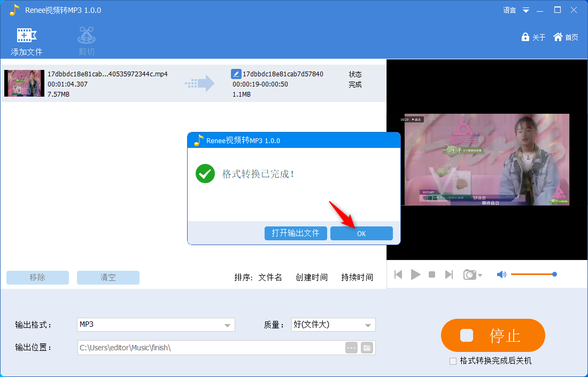Skip to next track in player
Viewport: 588px width, 377px height.
coord(449,274)
